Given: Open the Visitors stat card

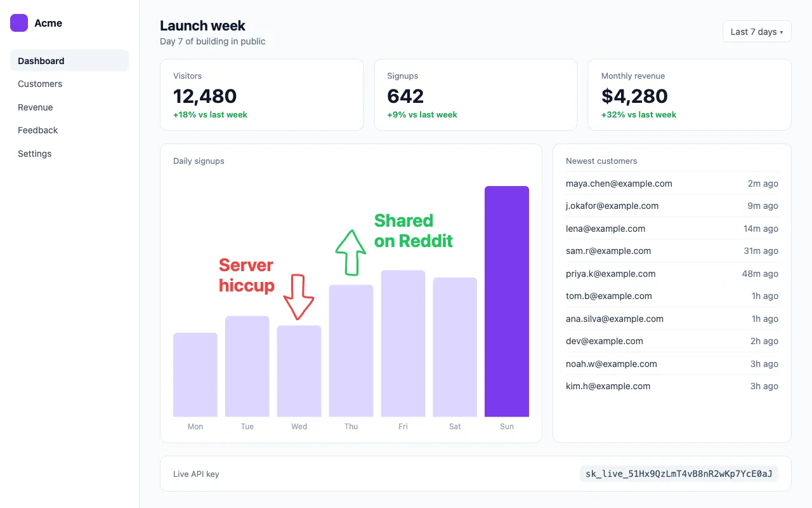Looking at the screenshot, I should tap(261, 95).
